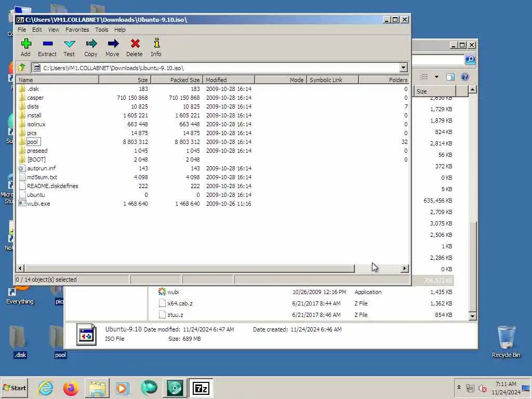Viewport: 532px width, 399px height.
Task: Click the Move toolbar icon
Action: (113, 44)
